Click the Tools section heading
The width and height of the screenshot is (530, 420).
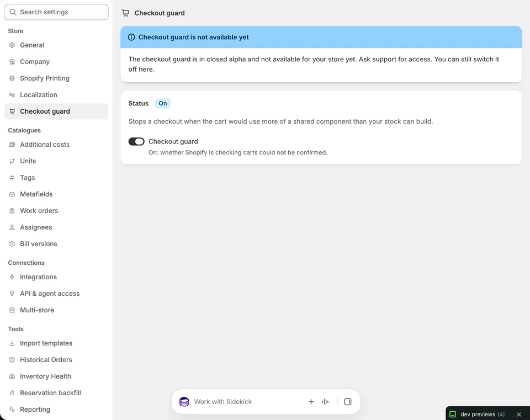coord(16,329)
